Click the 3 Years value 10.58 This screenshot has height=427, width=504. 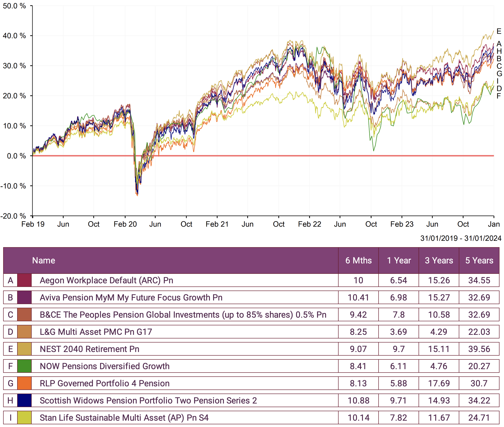439,315
